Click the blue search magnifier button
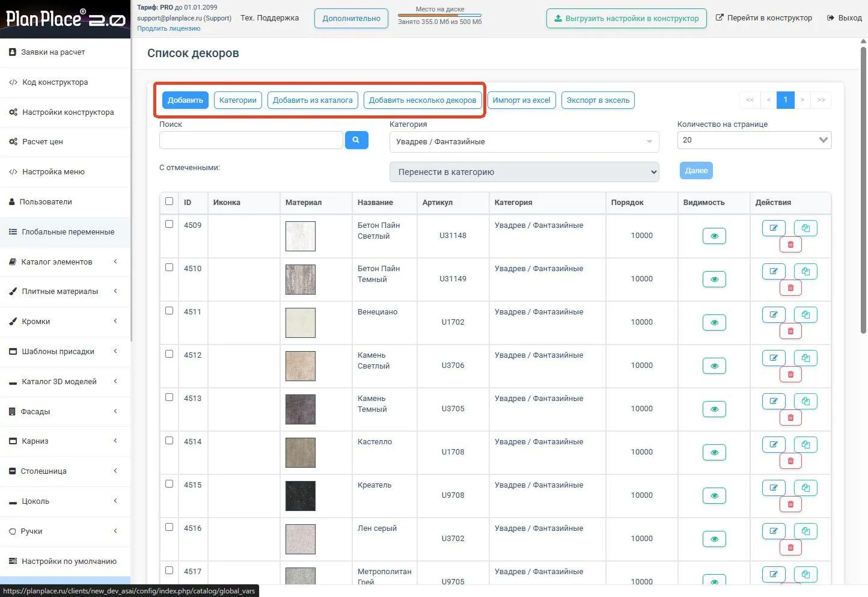This screenshot has height=597, width=868. tap(356, 140)
